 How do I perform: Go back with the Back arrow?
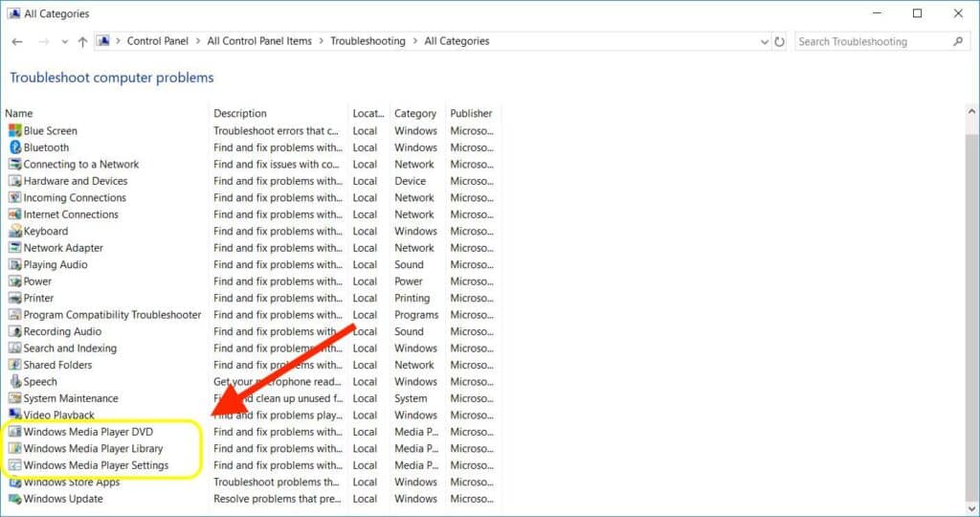[x=17, y=42]
